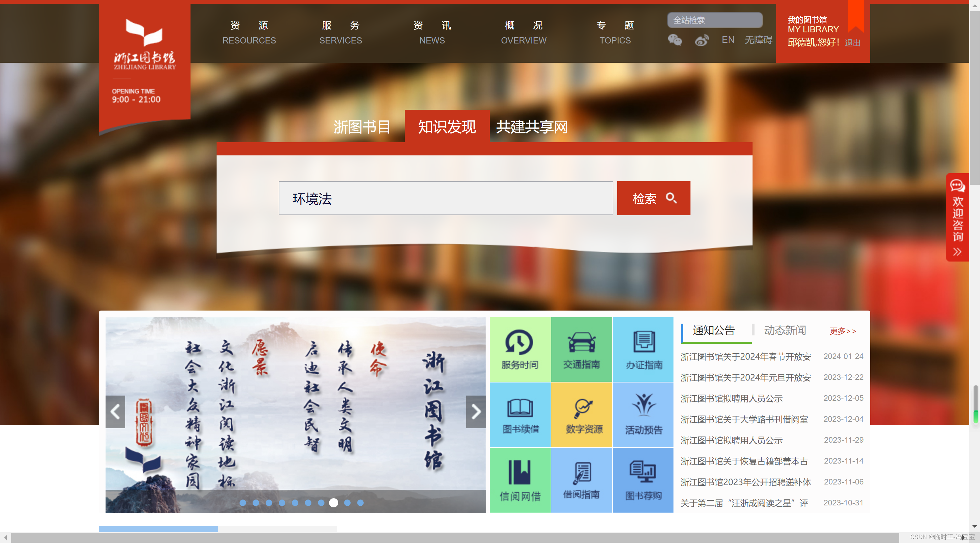Viewport: 980px width, 543px height.
Task: Open the Weibo icon link
Action: click(x=701, y=40)
